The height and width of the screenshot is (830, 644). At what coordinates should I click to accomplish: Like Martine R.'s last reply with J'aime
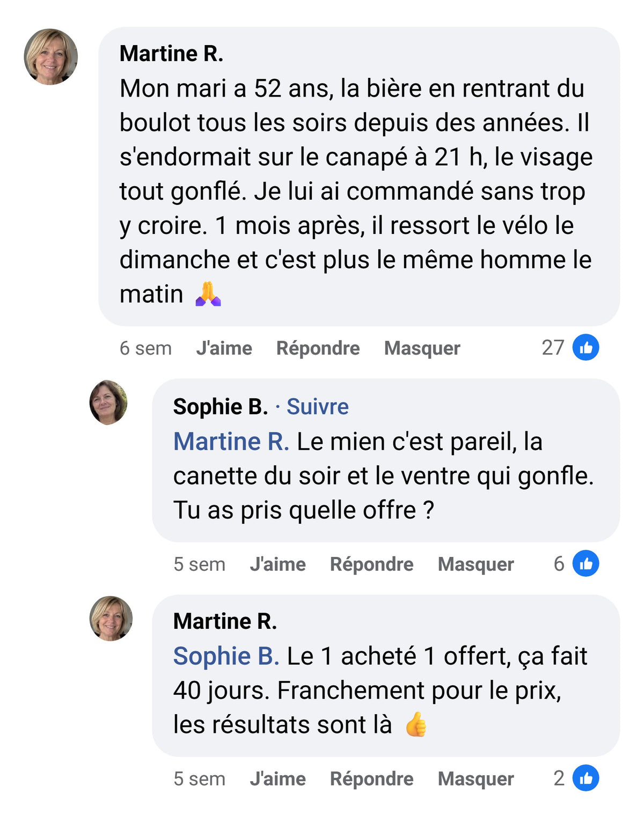(x=277, y=779)
